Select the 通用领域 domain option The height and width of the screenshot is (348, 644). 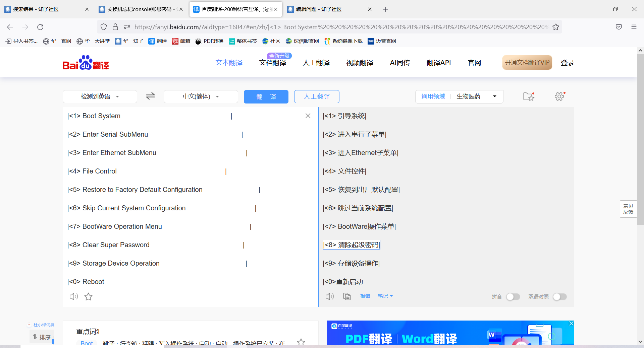tap(433, 96)
